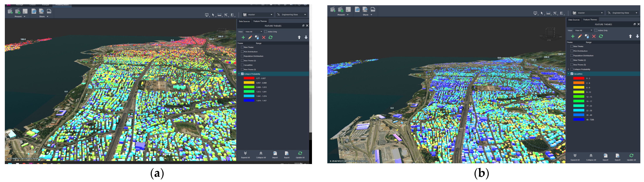Image resolution: width=644 pixels, height=182 pixels.
Task: Expand collapsed Collapse Probability theme arrow in (b)
Action: (x=569, y=69)
